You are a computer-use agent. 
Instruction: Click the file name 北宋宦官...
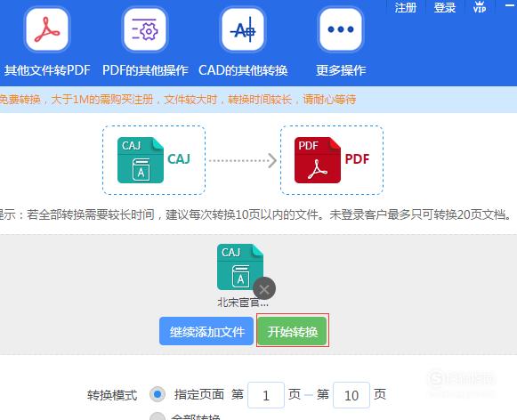243,303
